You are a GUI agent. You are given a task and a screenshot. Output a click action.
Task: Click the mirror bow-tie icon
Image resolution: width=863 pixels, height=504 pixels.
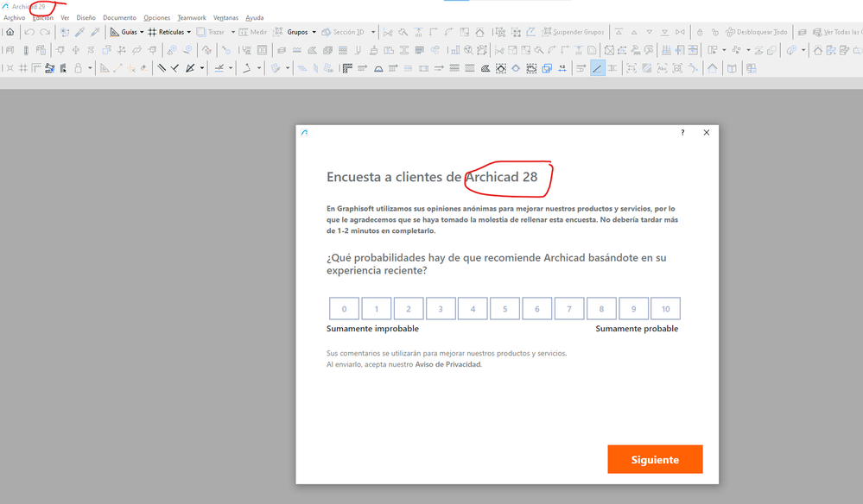[x=680, y=32]
